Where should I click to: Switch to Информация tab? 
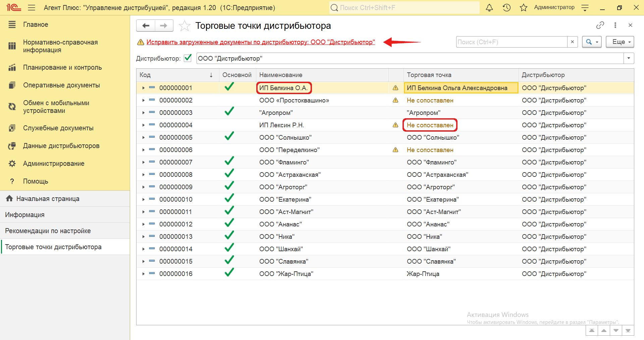point(65,215)
